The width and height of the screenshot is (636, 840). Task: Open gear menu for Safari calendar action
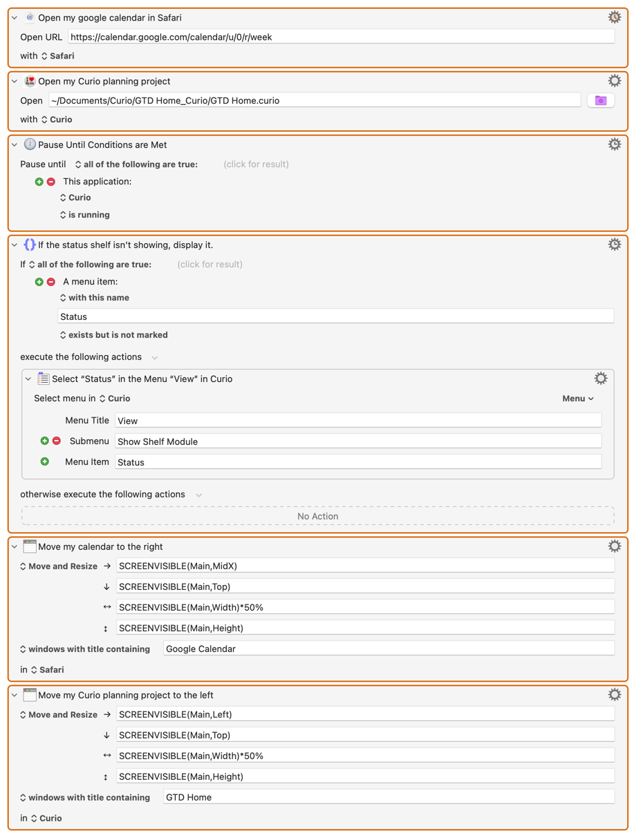click(x=614, y=17)
